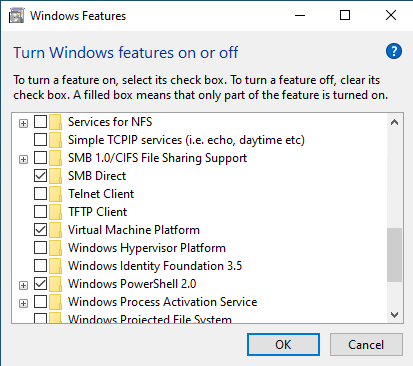Uncheck Windows PowerShell 2.0 checkbox
Screen dimensions: 413x366
click(40, 284)
